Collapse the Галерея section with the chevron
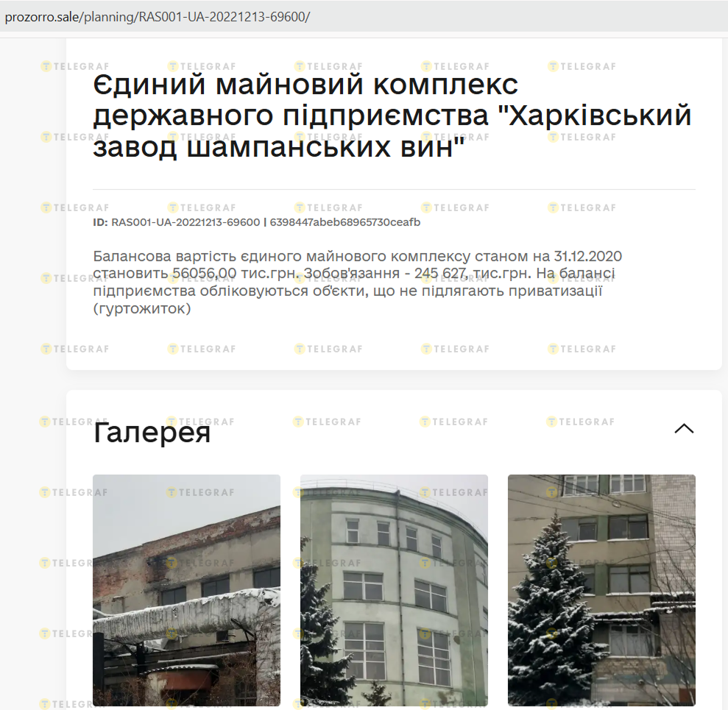The height and width of the screenshot is (710, 728). (x=684, y=428)
